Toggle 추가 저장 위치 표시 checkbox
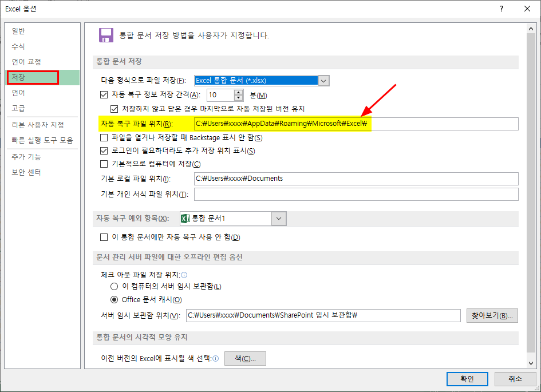The width and height of the screenshot is (541, 392). (104, 151)
